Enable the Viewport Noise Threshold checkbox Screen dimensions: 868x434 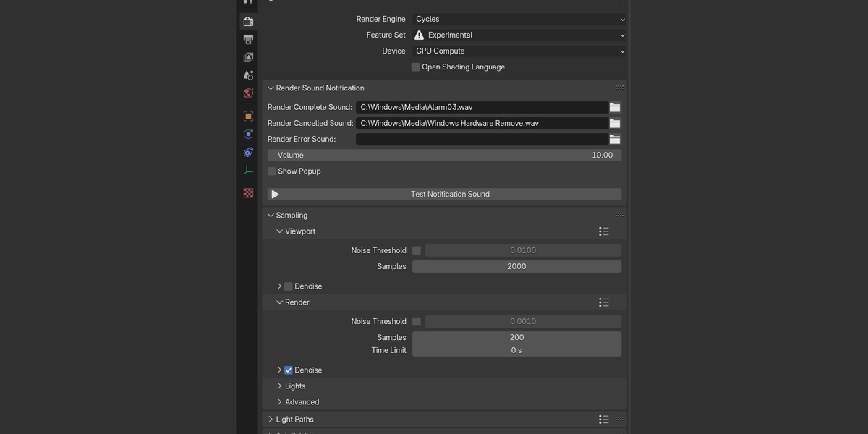pos(417,250)
